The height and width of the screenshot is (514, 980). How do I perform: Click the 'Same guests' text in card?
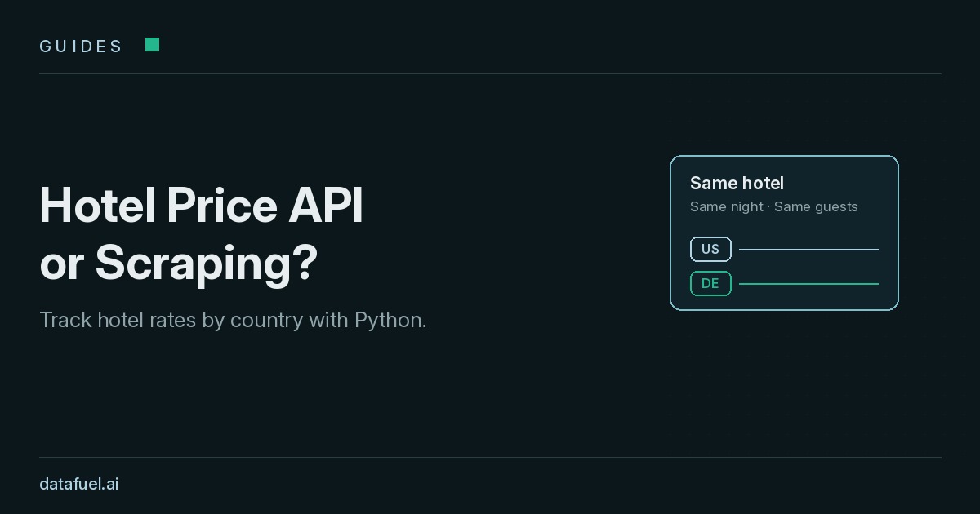pos(816,206)
